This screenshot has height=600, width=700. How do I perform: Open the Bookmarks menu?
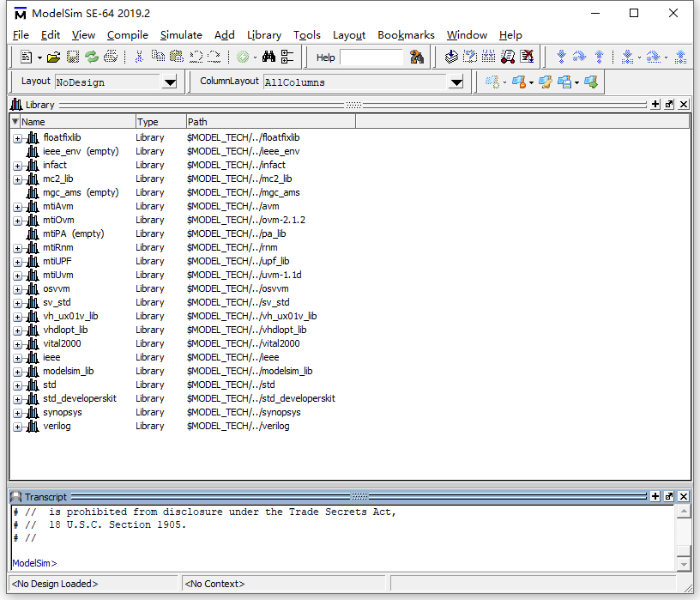[x=406, y=35]
